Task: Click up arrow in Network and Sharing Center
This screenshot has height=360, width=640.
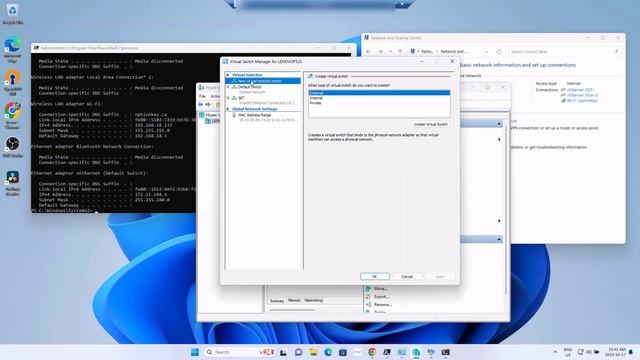Action: click(x=400, y=52)
